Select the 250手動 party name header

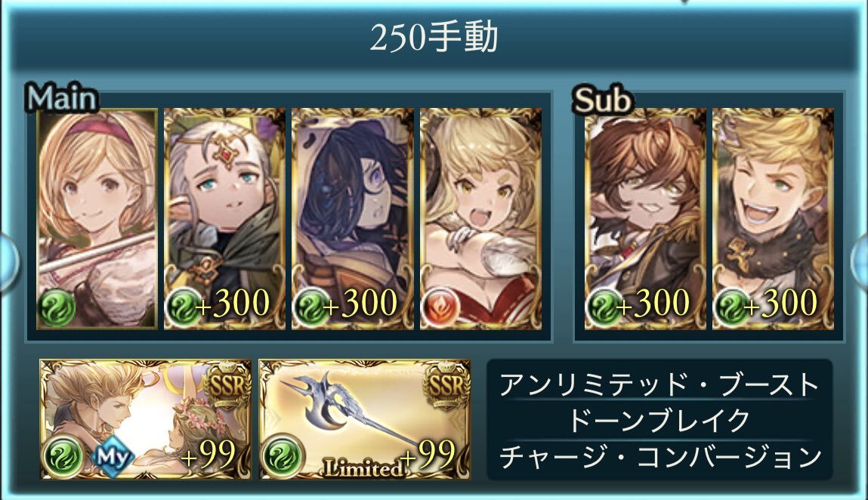pos(434,39)
